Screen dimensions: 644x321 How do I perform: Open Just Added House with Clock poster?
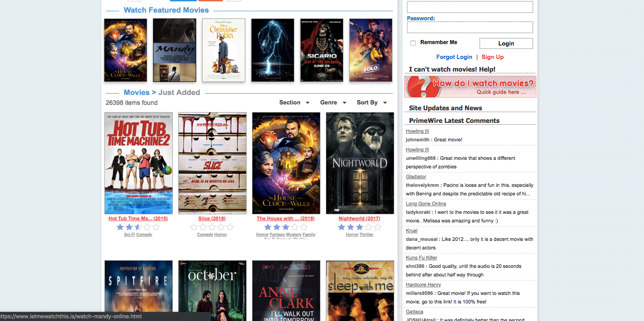click(x=286, y=163)
